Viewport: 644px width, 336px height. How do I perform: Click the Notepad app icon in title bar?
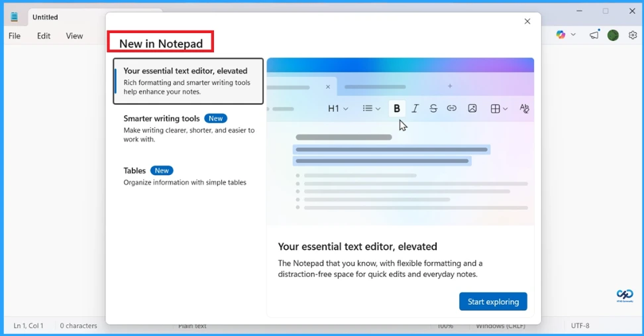15,17
